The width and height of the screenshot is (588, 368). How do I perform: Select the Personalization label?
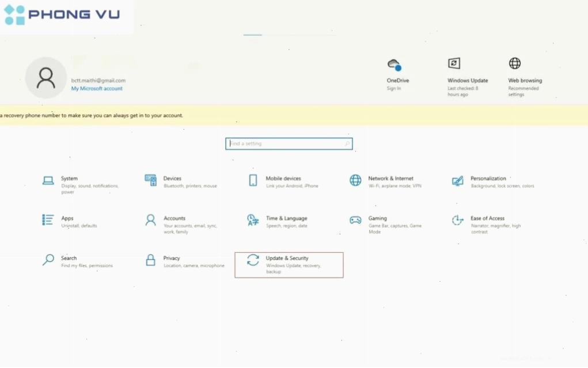488,179
